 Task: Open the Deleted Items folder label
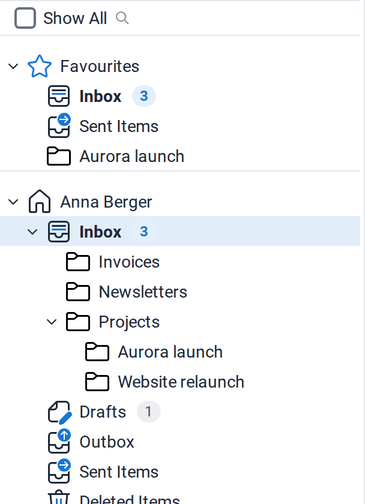tap(129, 499)
